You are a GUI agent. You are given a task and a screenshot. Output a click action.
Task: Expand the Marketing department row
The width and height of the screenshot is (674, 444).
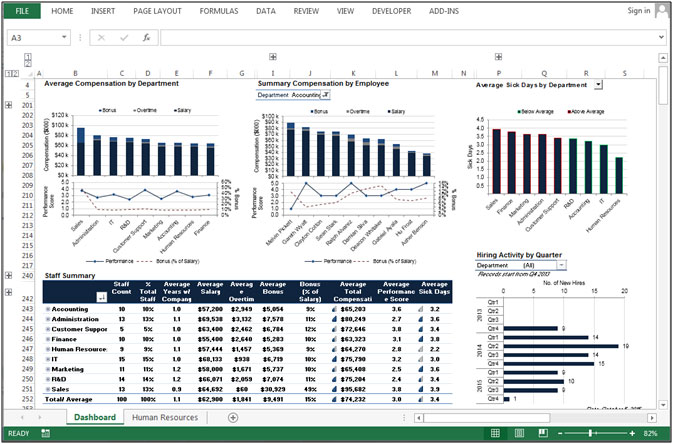(48, 369)
